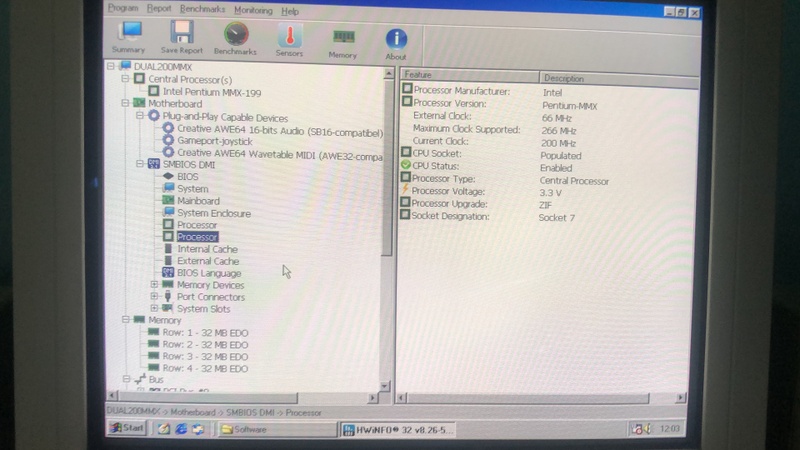This screenshot has width=800, height=450.
Task: Select Central Processor(s) in the tree
Action: pyautogui.click(x=190, y=80)
